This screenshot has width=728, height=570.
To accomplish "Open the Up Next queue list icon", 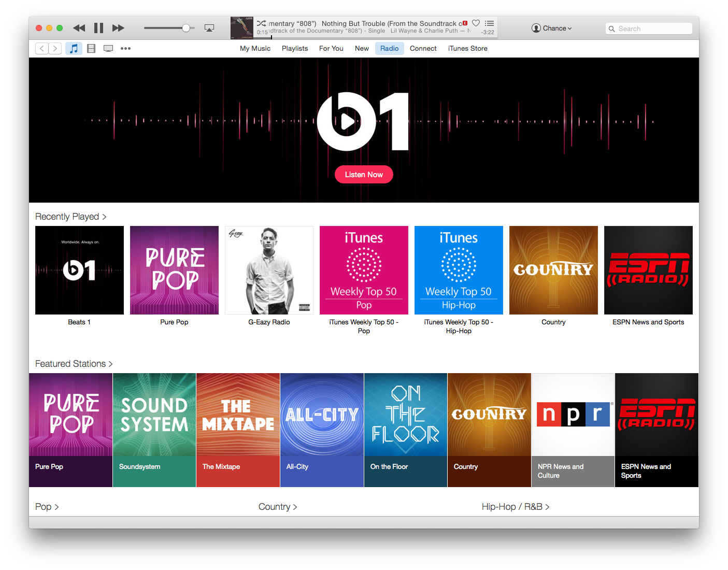I will 489,23.
